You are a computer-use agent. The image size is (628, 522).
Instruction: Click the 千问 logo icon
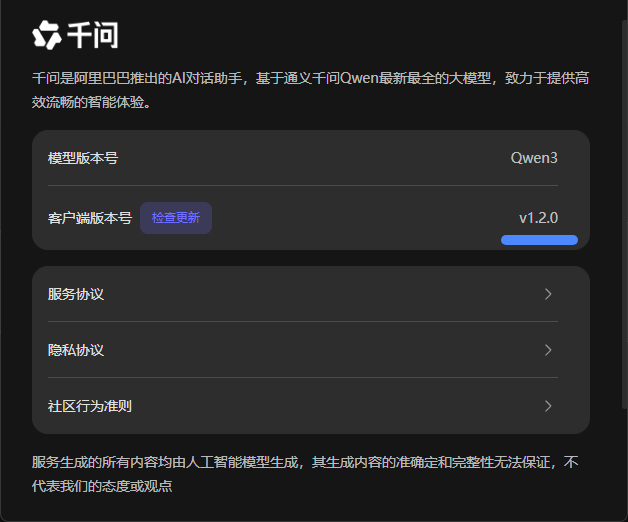coord(47,35)
